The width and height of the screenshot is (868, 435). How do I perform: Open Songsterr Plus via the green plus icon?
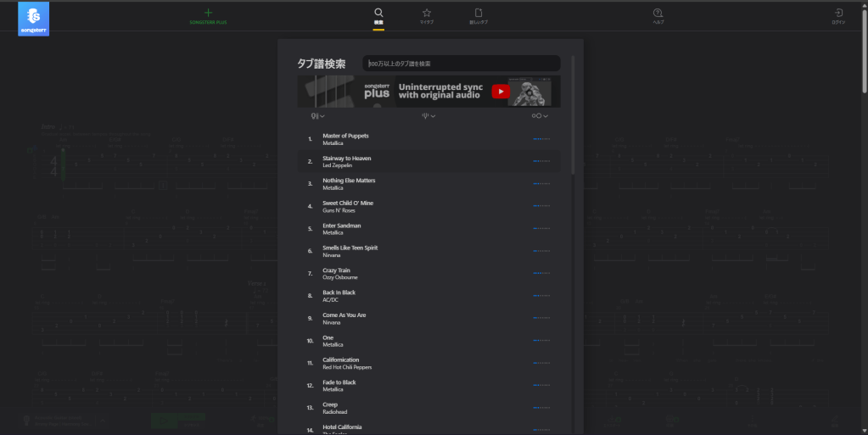(x=209, y=14)
